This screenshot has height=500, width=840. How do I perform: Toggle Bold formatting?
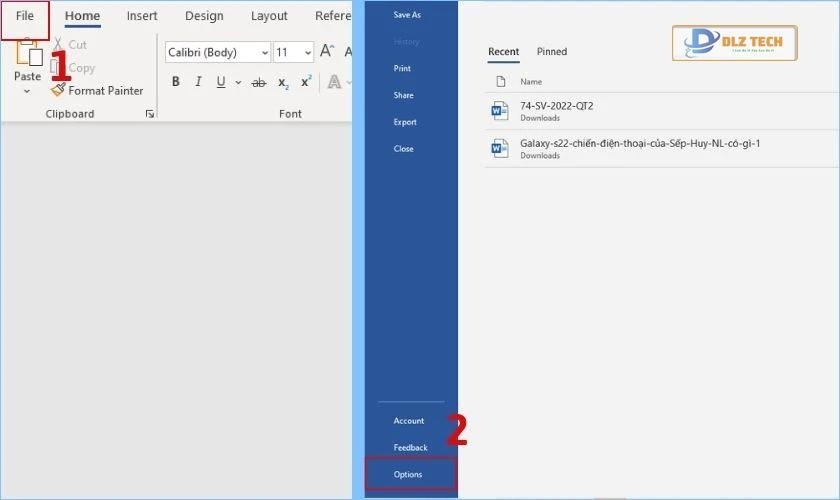tap(176, 81)
